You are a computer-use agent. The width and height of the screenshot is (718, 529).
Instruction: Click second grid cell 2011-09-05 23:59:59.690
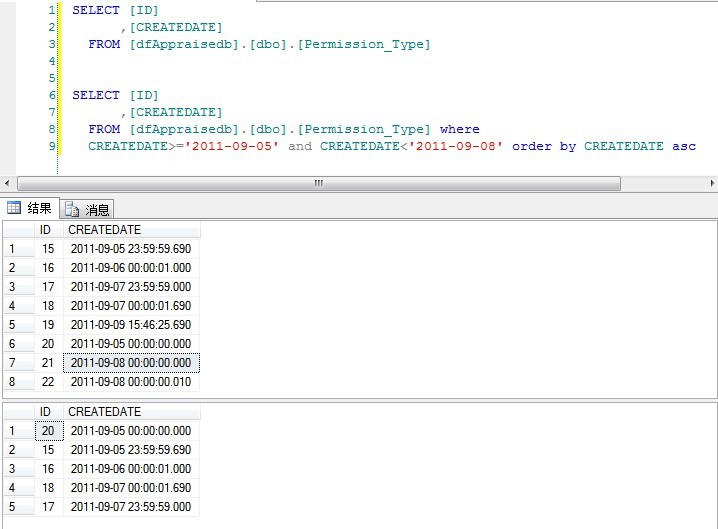pyautogui.click(x=131, y=450)
